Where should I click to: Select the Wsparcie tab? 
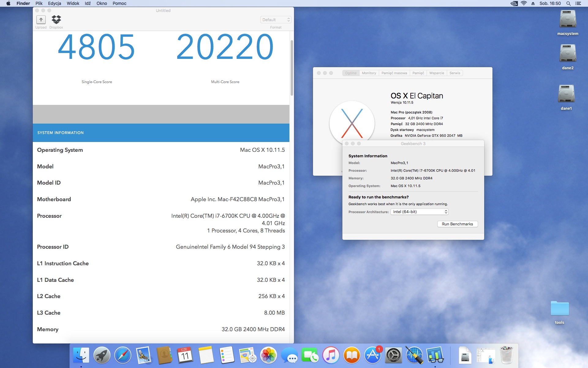(x=436, y=73)
